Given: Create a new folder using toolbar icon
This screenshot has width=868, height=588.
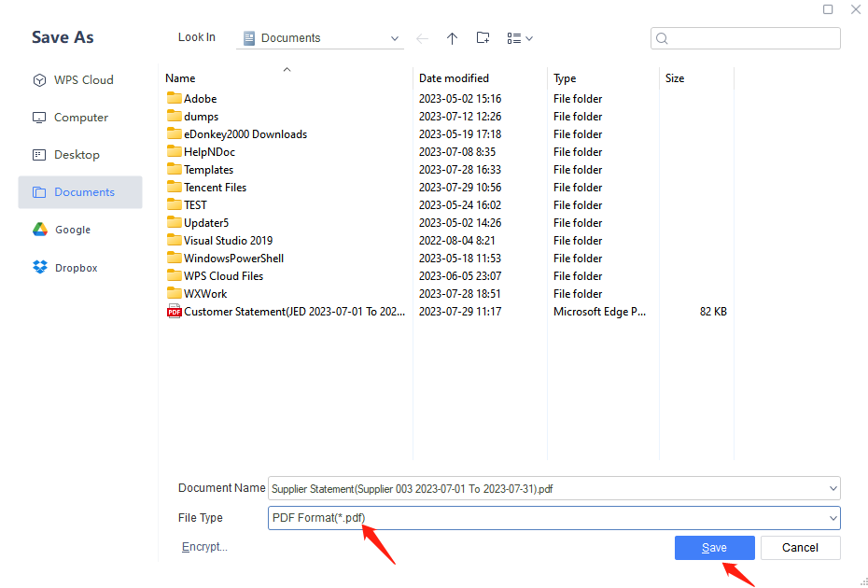Looking at the screenshot, I should [483, 38].
